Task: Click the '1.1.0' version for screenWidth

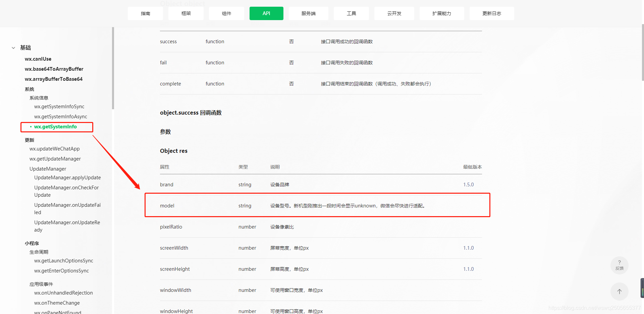Action: [x=469, y=248]
